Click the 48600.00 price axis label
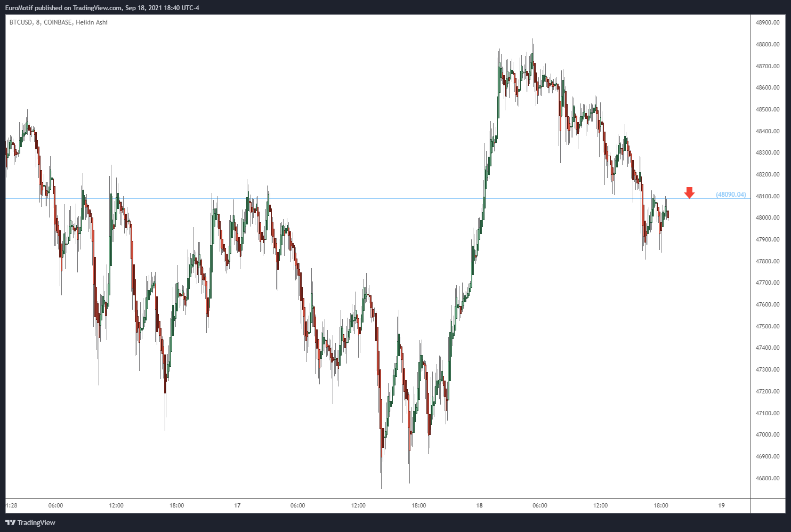Image resolution: width=791 pixels, height=532 pixels. click(768, 87)
